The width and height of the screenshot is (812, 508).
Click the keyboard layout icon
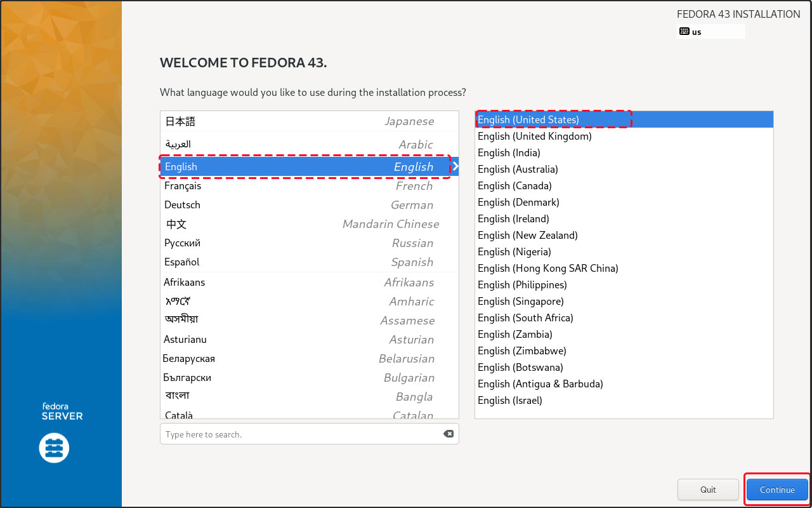point(684,31)
